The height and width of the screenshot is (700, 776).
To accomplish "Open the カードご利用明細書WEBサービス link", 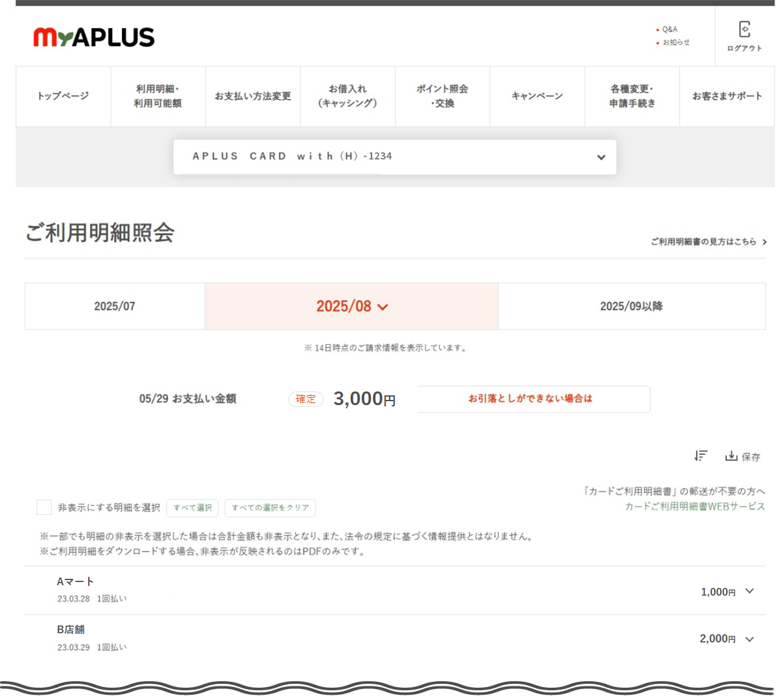I will click(694, 506).
